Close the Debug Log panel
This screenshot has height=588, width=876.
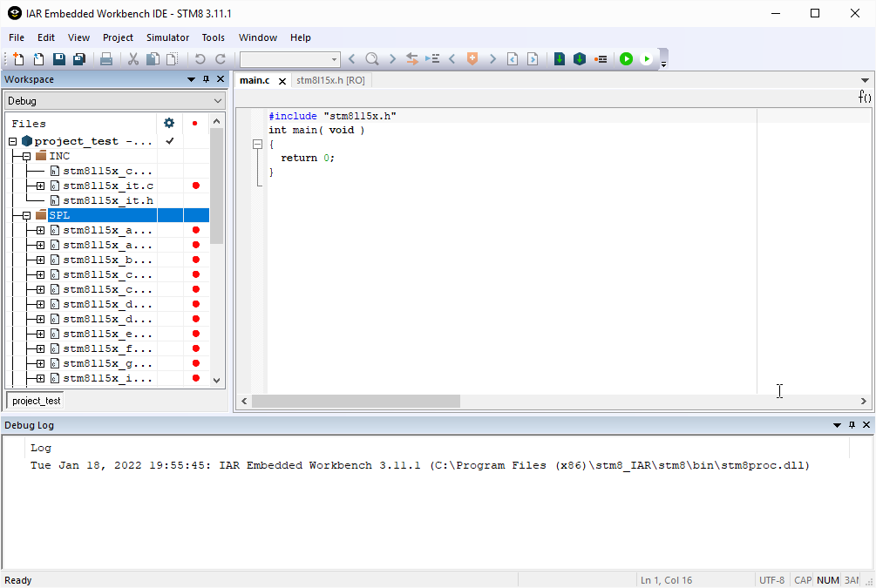point(866,425)
